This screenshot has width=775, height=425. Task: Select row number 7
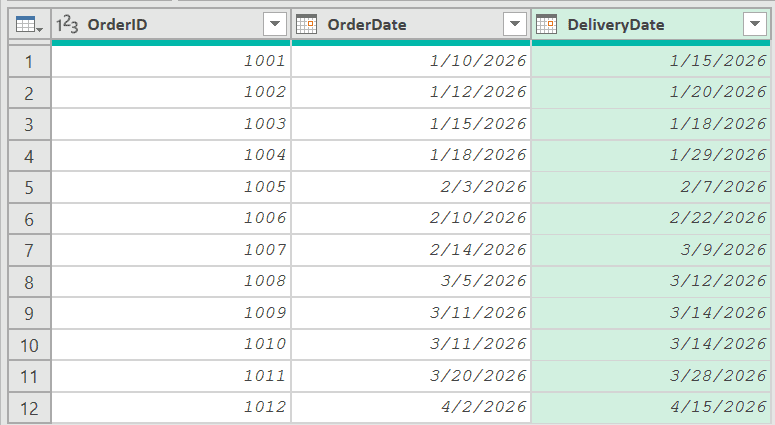click(29, 251)
